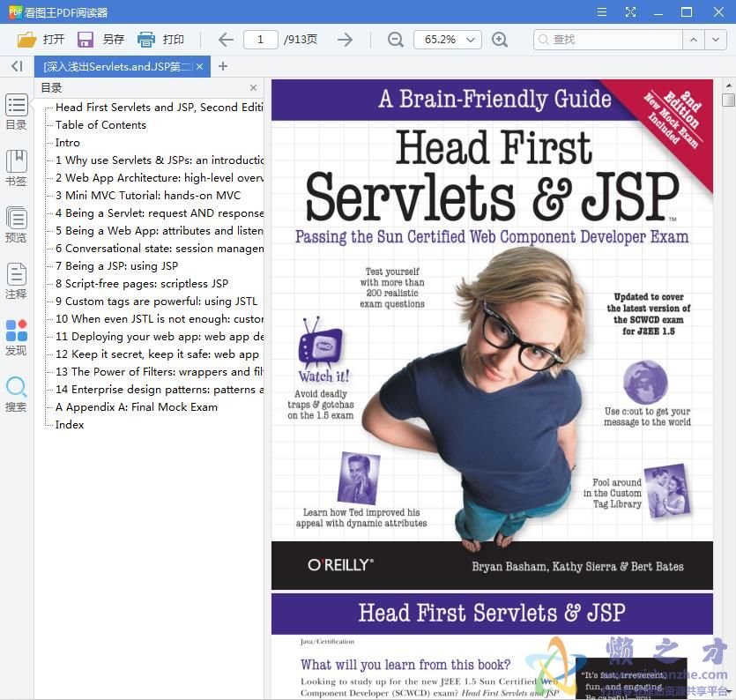Save a copy using 另存
The width and height of the screenshot is (736, 700).
(100, 40)
